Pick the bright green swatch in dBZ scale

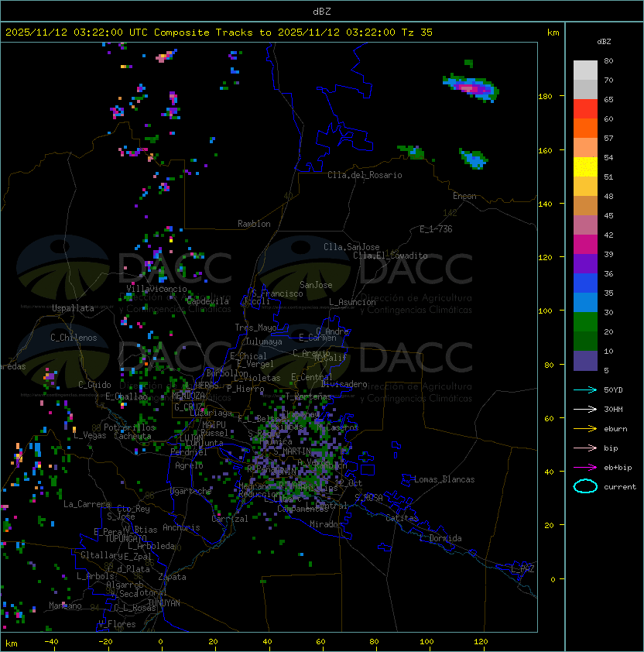(x=585, y=322)
